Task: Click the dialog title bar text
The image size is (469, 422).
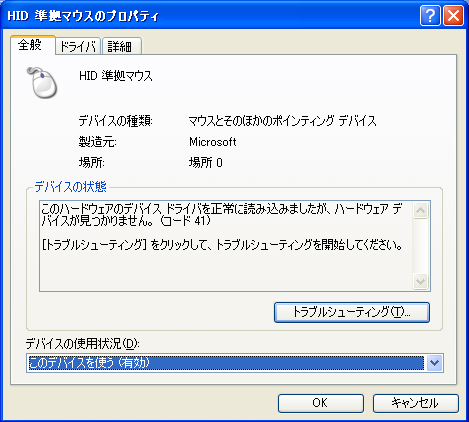Action: pyautogui.click(x=83, y=16)
